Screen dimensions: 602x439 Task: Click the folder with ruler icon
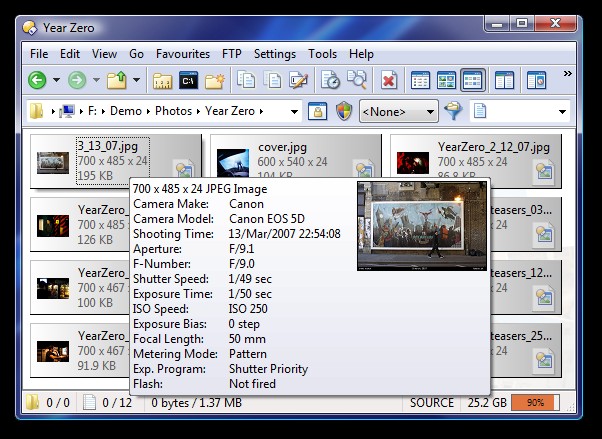162,81
